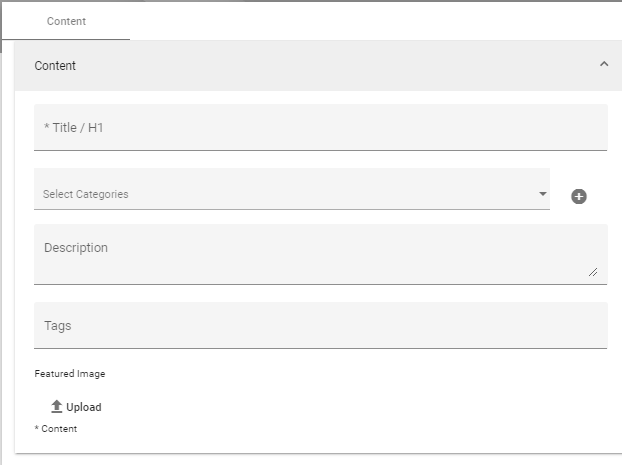Image resolution: width=622 pixels, height=465 pixels.
Task: Collapse the Content panel with the chevron
Action: (604, 64)
